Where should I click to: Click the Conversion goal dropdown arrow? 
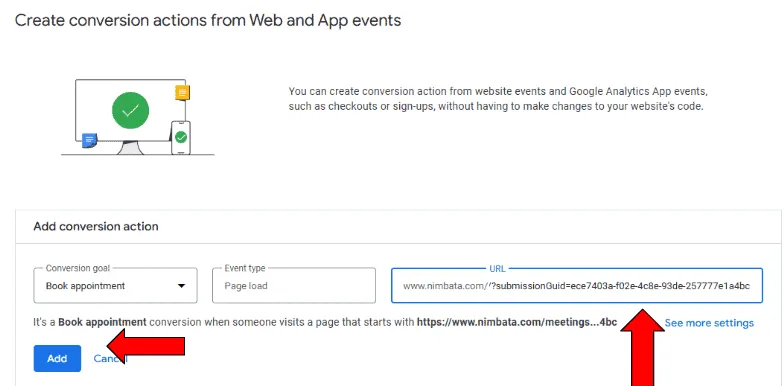pyautogui.click(x=182, y=286)
